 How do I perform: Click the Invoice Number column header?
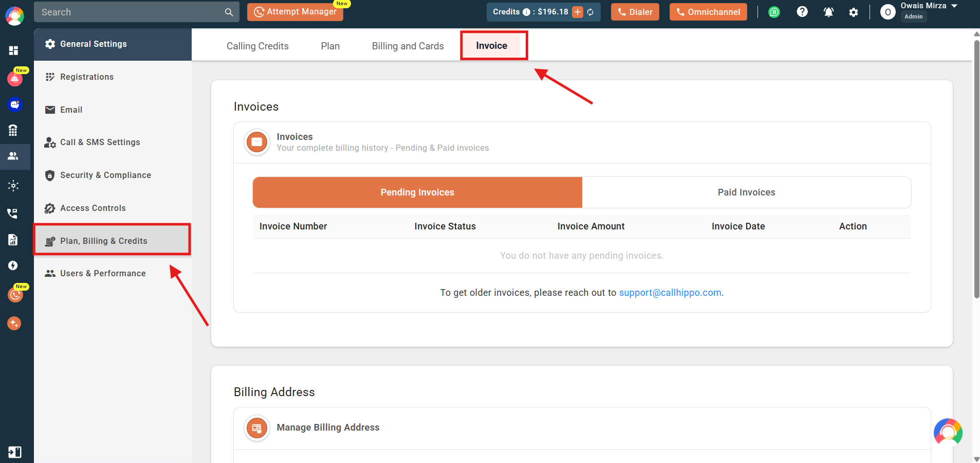pyautogui.click(x=293, y=226)
